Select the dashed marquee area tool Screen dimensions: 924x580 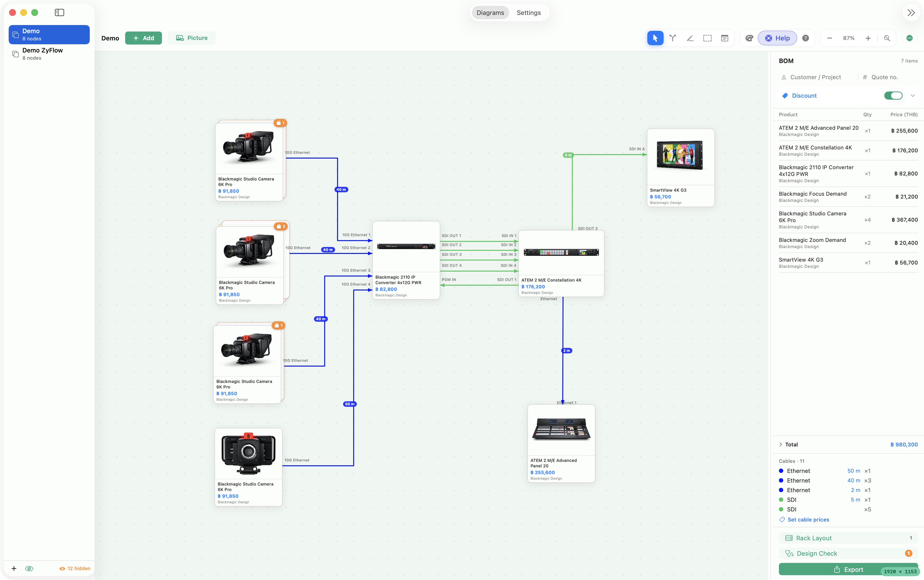click(x=707, y=38)
